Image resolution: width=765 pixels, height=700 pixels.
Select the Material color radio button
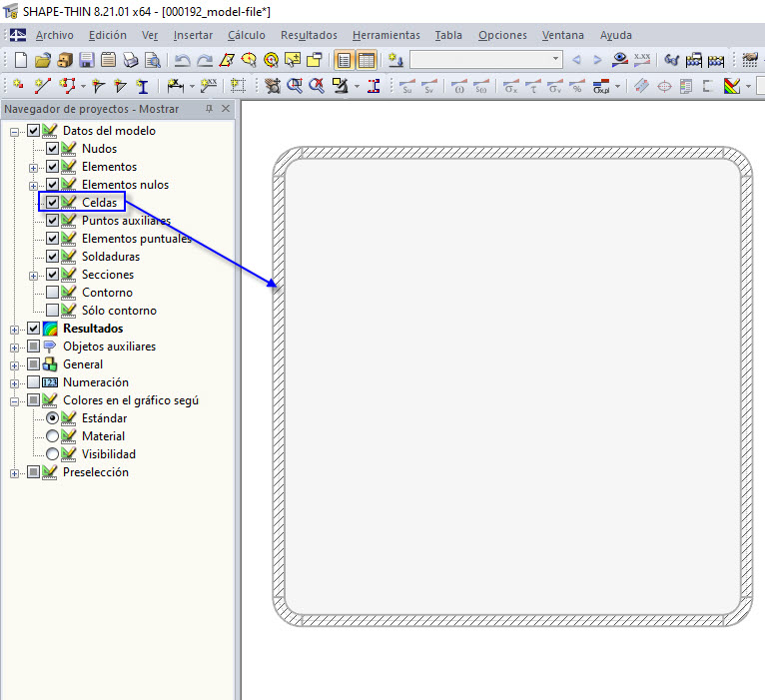pyautogui.click(x=52, y=436)
